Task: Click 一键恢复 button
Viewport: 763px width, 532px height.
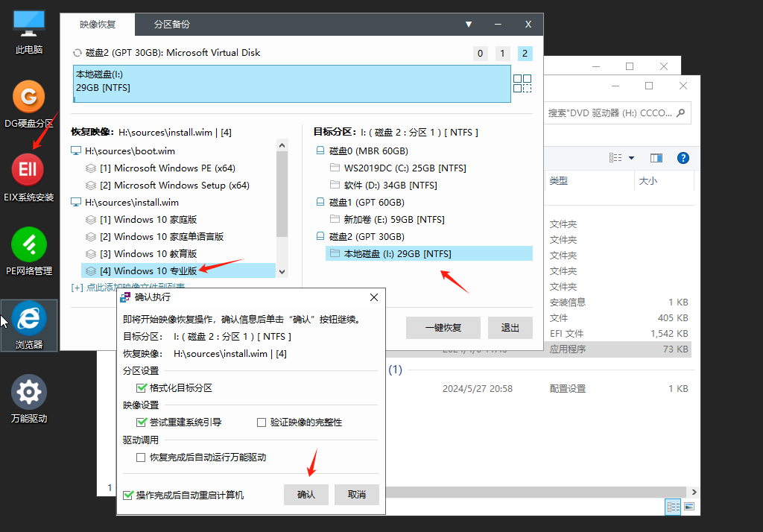Action: click(443, 328)
